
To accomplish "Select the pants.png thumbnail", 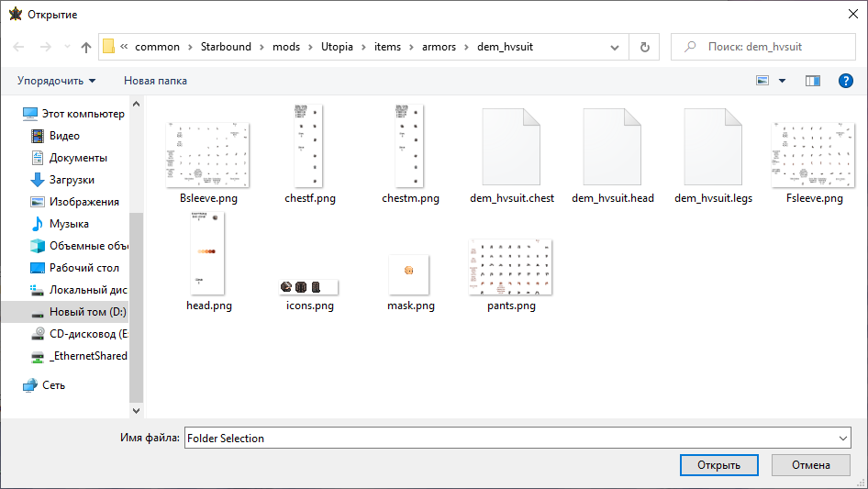I will point(510,268).
